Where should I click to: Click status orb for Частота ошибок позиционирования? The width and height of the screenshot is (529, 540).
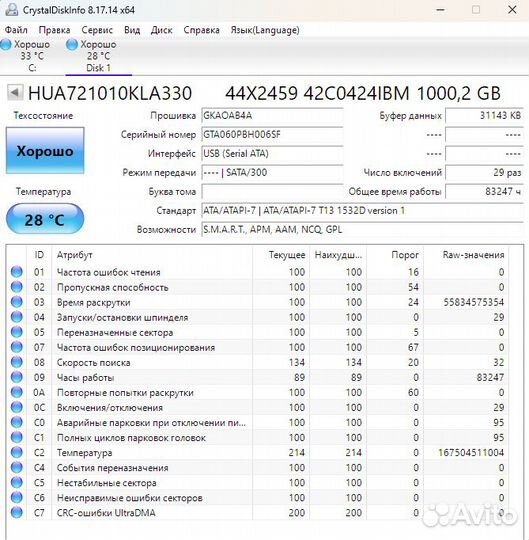pyautogui.click(x=17, y=347)
